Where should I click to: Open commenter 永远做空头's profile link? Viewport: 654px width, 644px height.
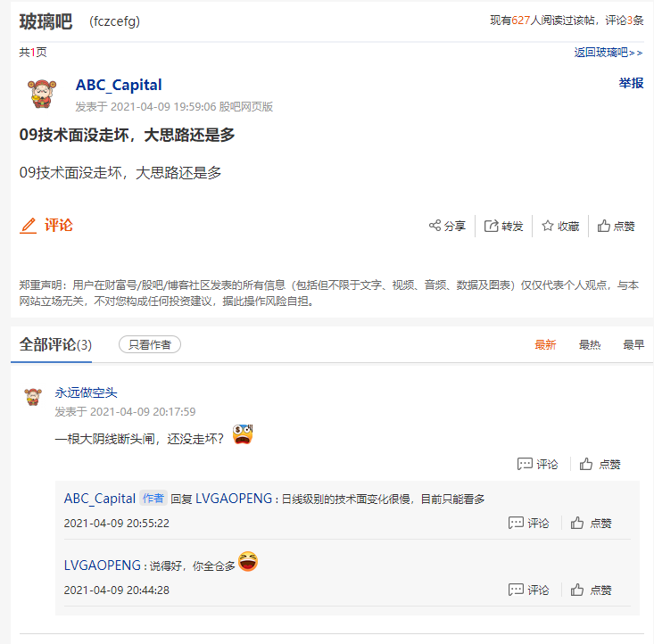tap(86, 392)
